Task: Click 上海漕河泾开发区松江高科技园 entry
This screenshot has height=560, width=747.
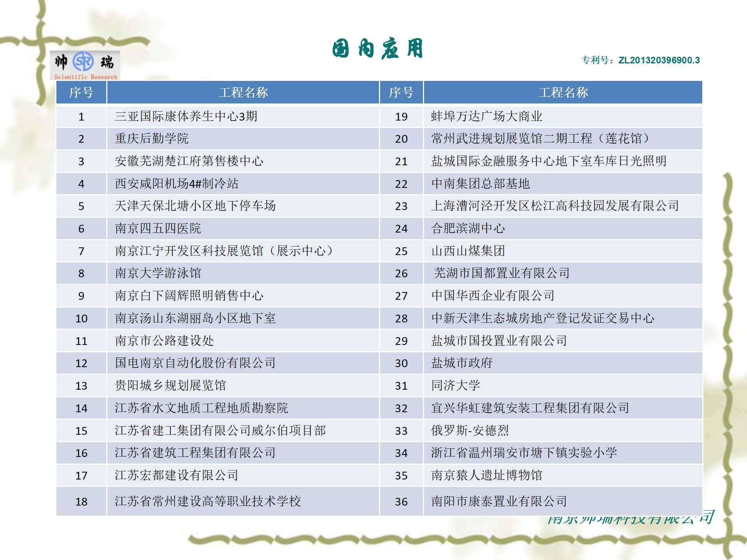Action: point(563,206)
